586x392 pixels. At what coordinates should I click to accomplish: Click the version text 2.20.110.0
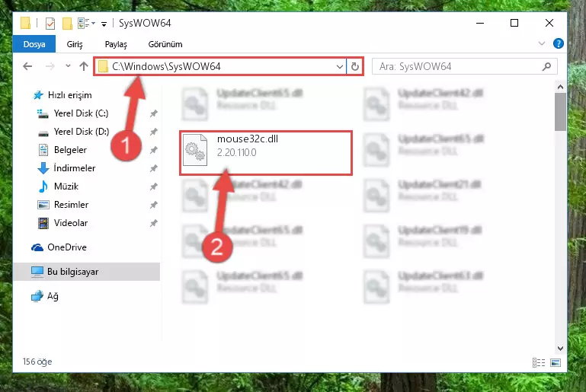[x=236, y=152]
